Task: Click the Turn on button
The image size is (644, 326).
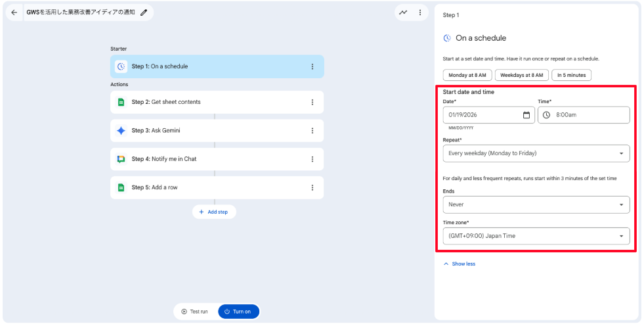Action: 238,312
